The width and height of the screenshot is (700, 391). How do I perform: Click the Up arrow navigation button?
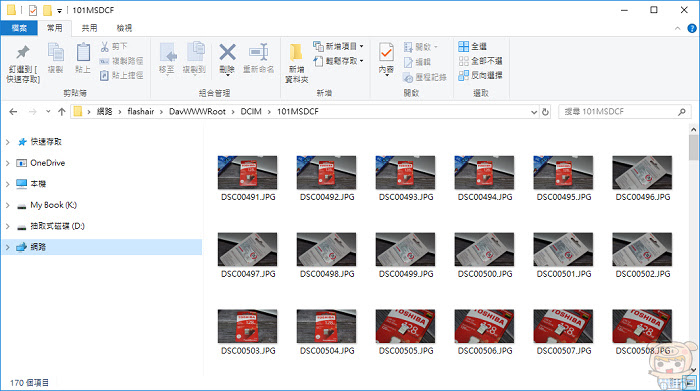(62, 112)
